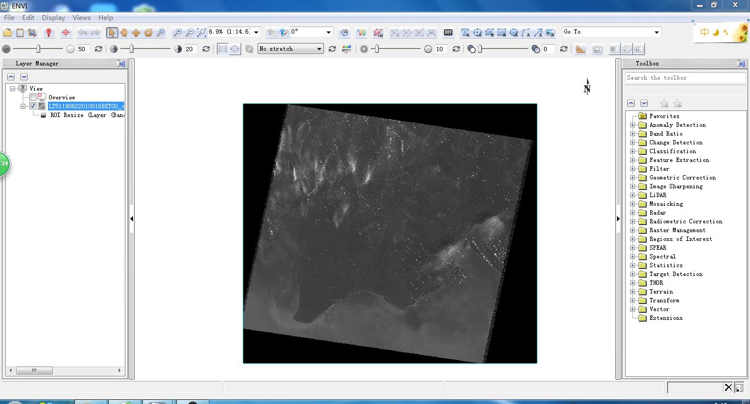The height and width of the screenshot is (404, 750).
Task: Click the Search the toolbox field
Action: 684,78
